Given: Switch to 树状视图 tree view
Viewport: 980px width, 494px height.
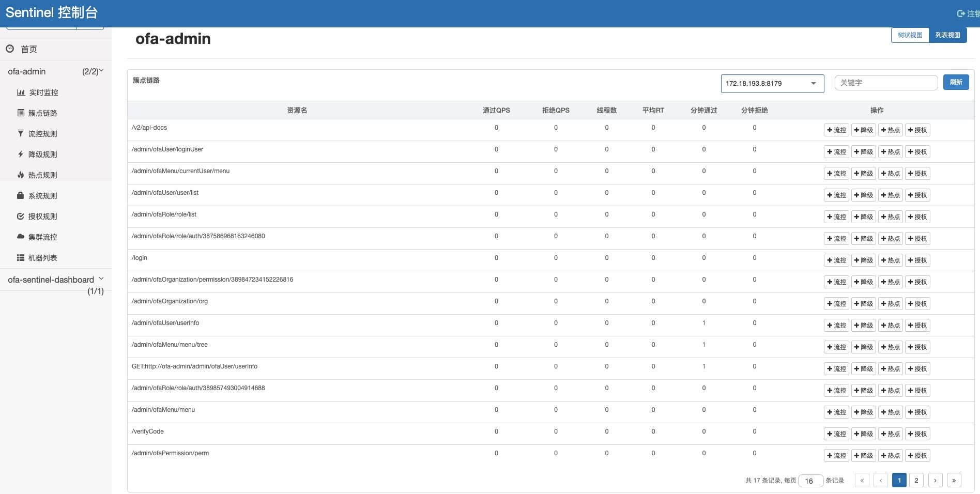Looking at the screenshot, I should [910, 35].
